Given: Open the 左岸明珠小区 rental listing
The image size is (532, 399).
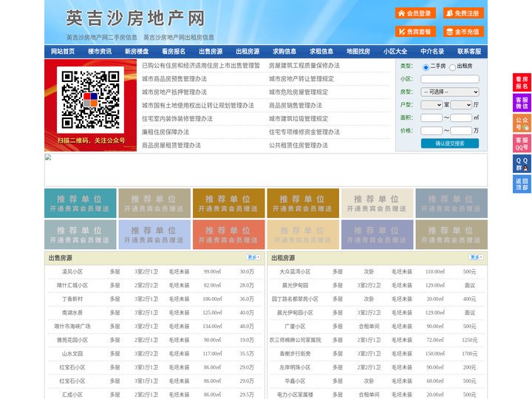Looking at the screenshot, I should (295, 367).
